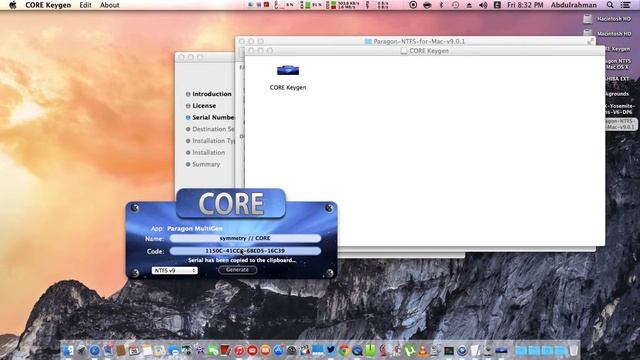
Task: Open the Abdulrahman user menu
Action: (573, 5)
